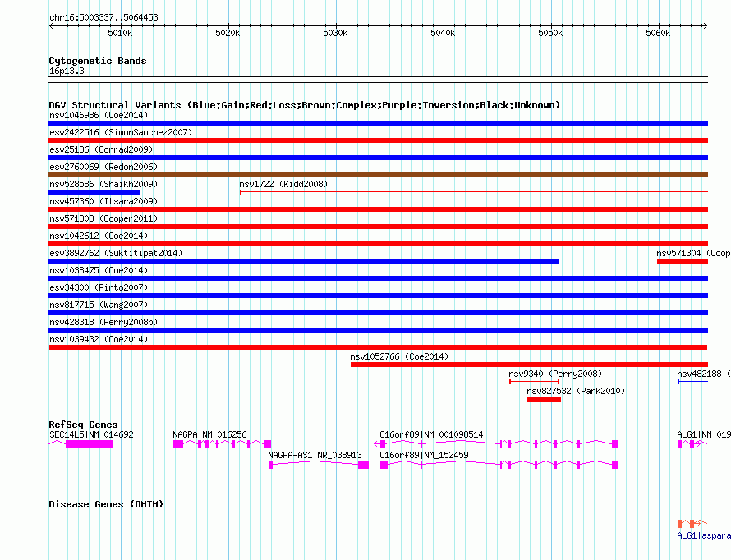Click the esv34300 (Pinto2007) blue bar
This screenshot has height=560, width=731.
(x=378, y=296)
